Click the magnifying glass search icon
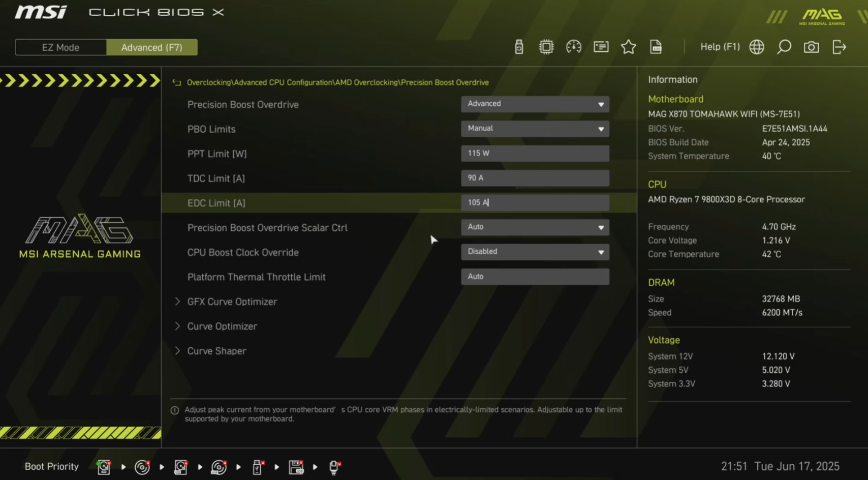The width and height of the screenshot is (868, 480). [784, 47]
